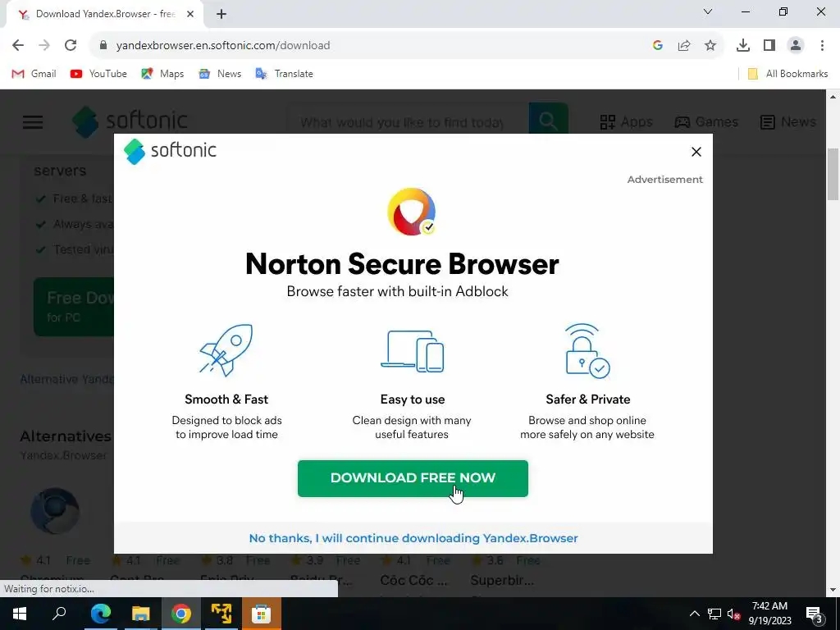Open the Windows Start menu
Viewport: 840px width, 630px height.
click(20, 614)
